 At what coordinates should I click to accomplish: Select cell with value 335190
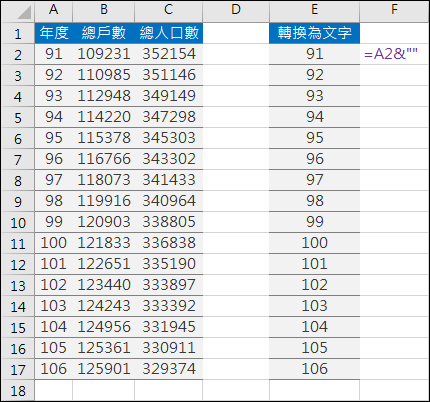coord(169,264)
